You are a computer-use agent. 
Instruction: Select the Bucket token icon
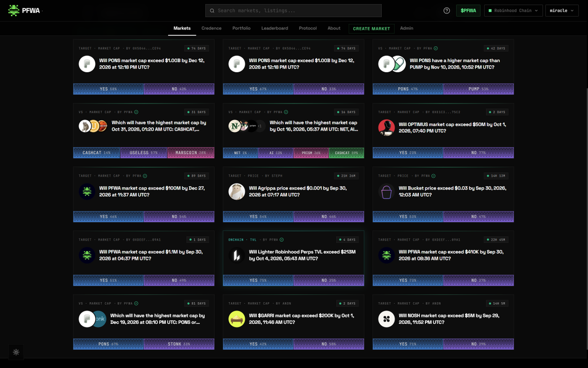click(387, 192)
